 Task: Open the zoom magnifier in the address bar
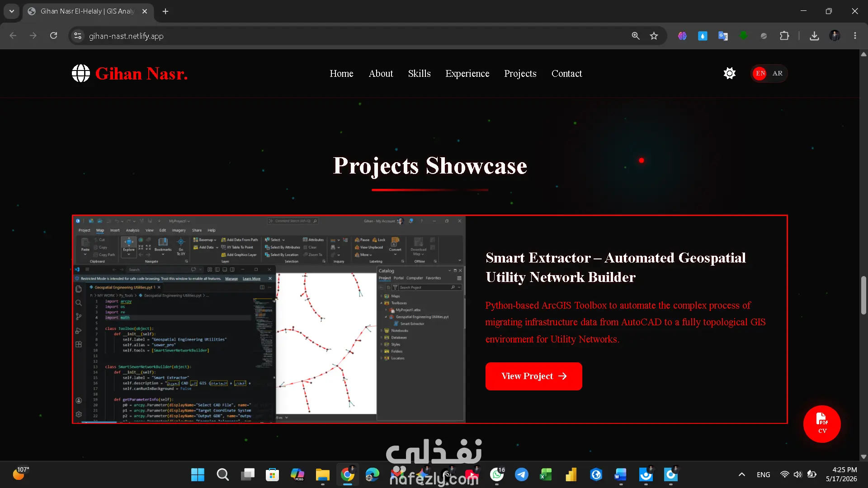(x=636, y=36)
